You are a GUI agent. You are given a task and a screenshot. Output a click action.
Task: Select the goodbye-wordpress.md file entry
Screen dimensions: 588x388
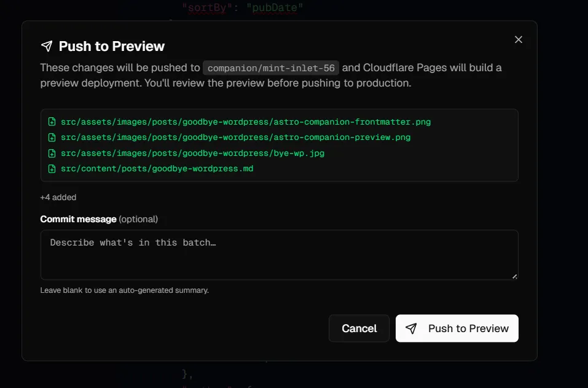tap(157, 169)
